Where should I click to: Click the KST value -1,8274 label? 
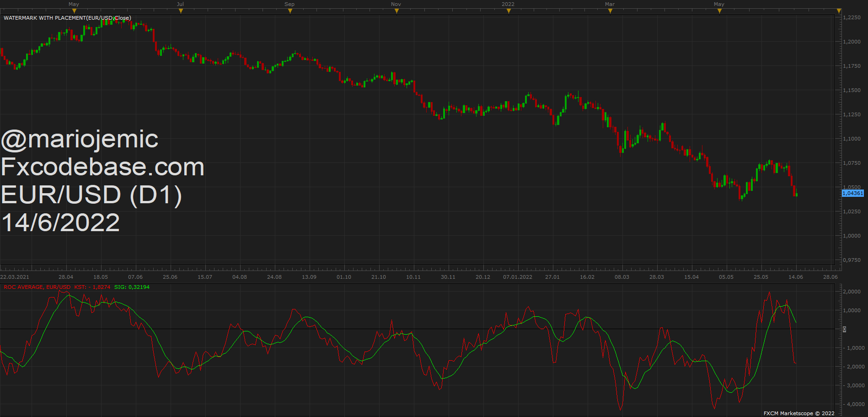(x=92, y=287)
